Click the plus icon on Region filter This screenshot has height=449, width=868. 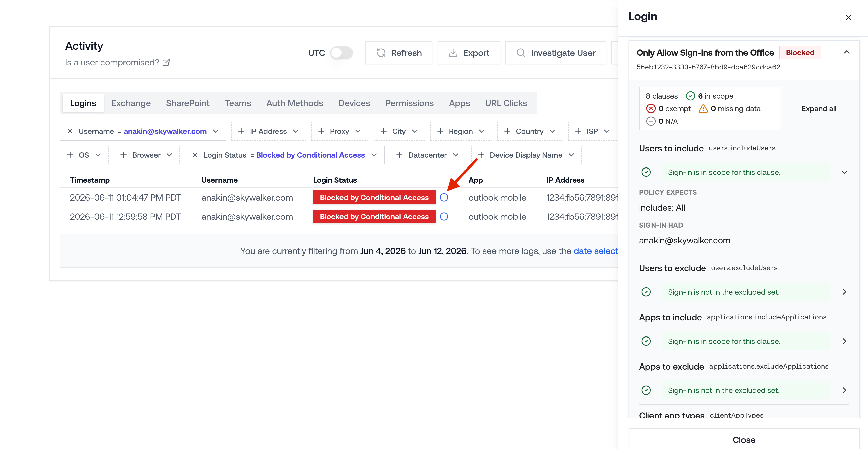[440, 131]
